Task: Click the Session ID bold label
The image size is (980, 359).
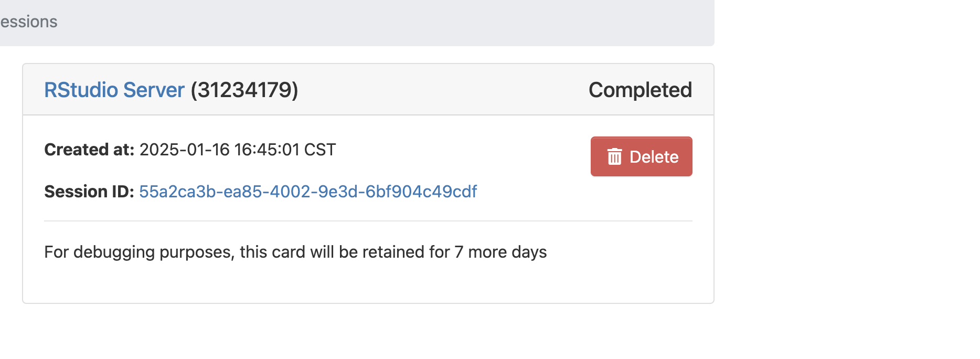Action: coord(89,192)
